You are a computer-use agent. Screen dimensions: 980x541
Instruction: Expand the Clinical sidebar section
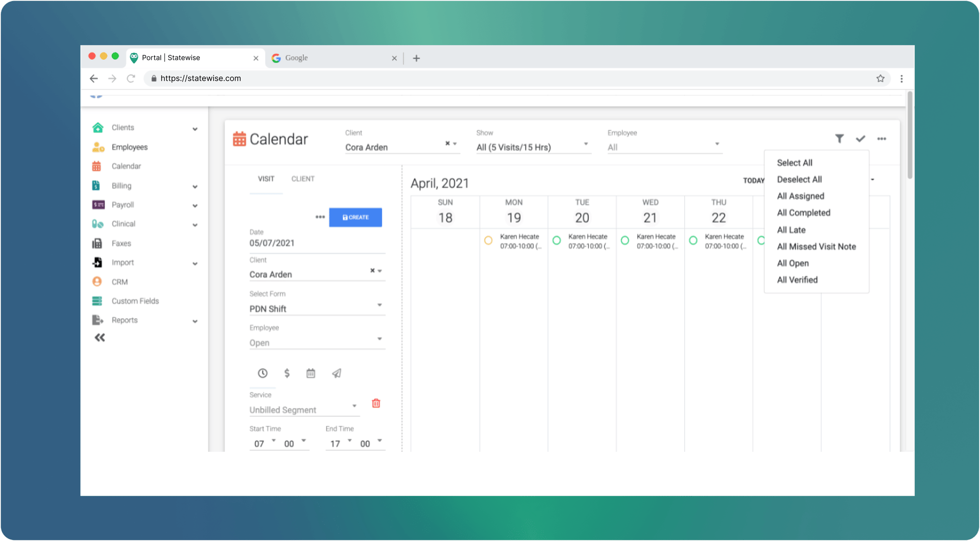click(123, 224)
